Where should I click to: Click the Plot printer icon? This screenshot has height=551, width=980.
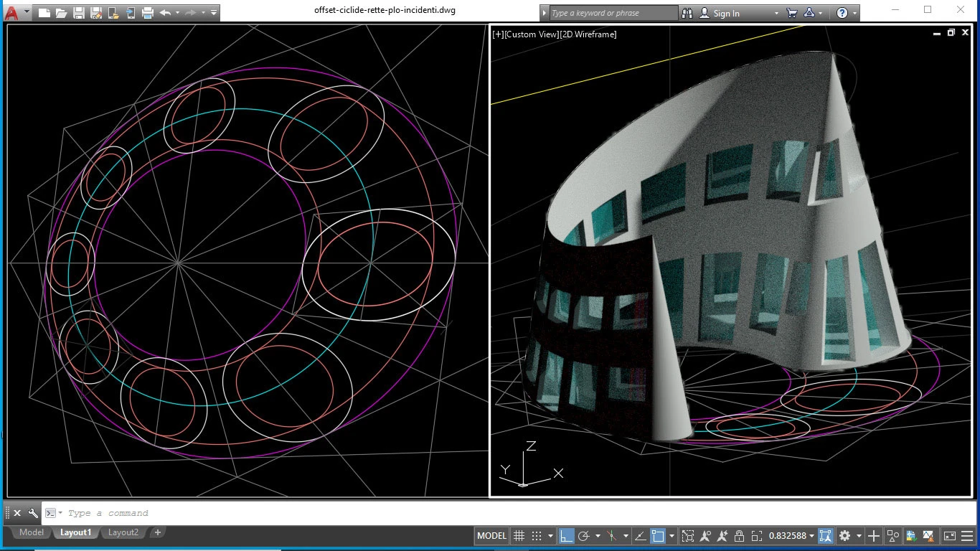coord(148,13)
